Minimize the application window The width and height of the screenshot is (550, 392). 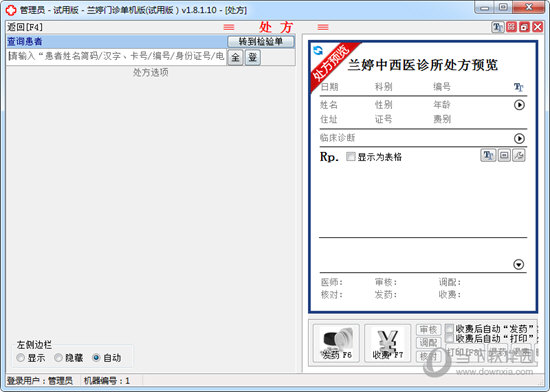click(485, 8)
